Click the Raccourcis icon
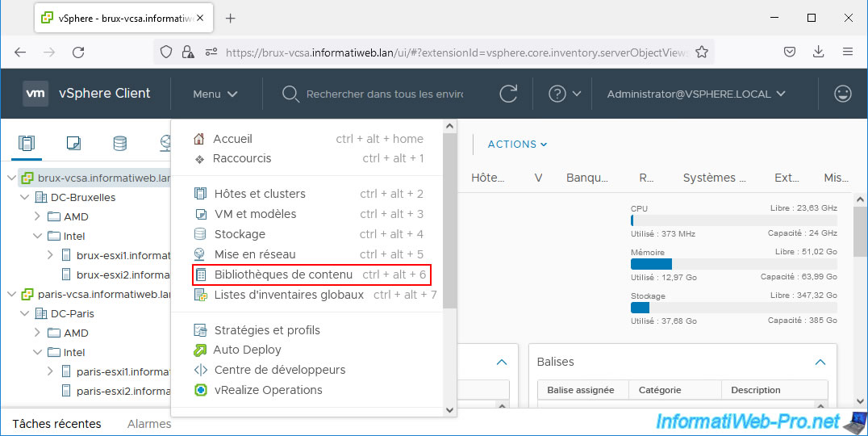This screenshot has height=436, width=868. coord(200,159)
